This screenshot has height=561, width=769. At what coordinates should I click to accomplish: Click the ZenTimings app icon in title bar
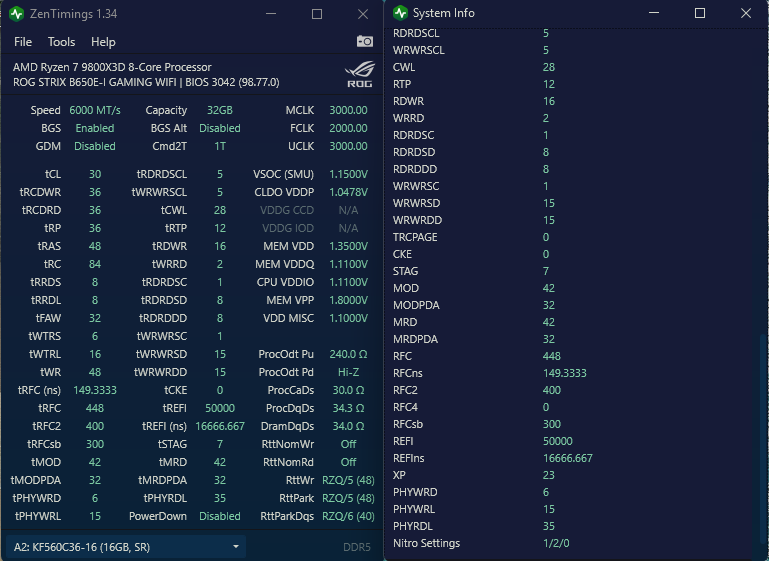click(17, 14)
